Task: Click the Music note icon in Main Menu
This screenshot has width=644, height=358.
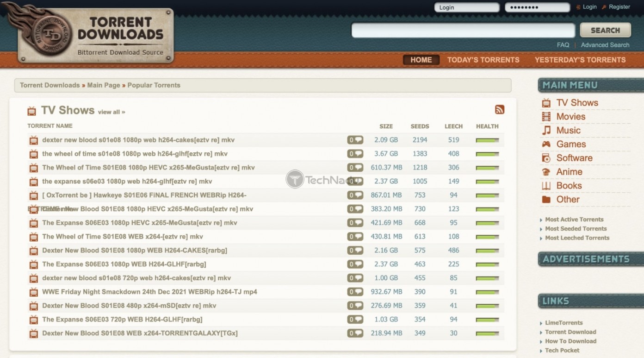Action: pyautogui.click(x=546, y=131)
